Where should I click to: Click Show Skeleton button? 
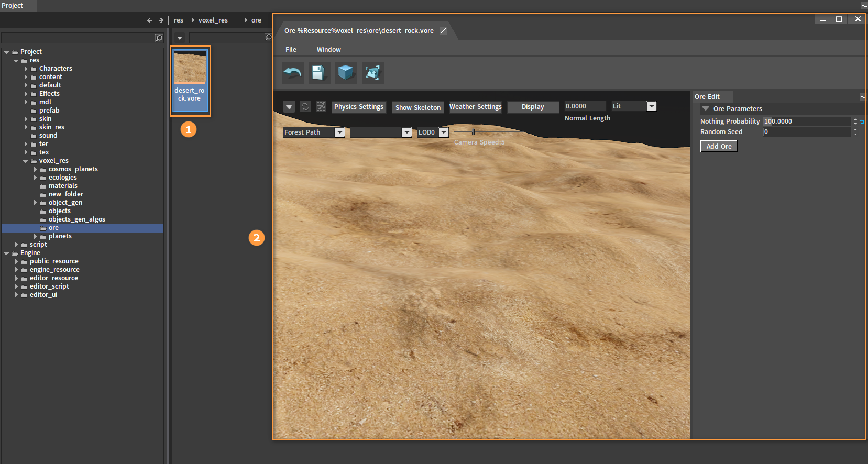coord(418,107)
